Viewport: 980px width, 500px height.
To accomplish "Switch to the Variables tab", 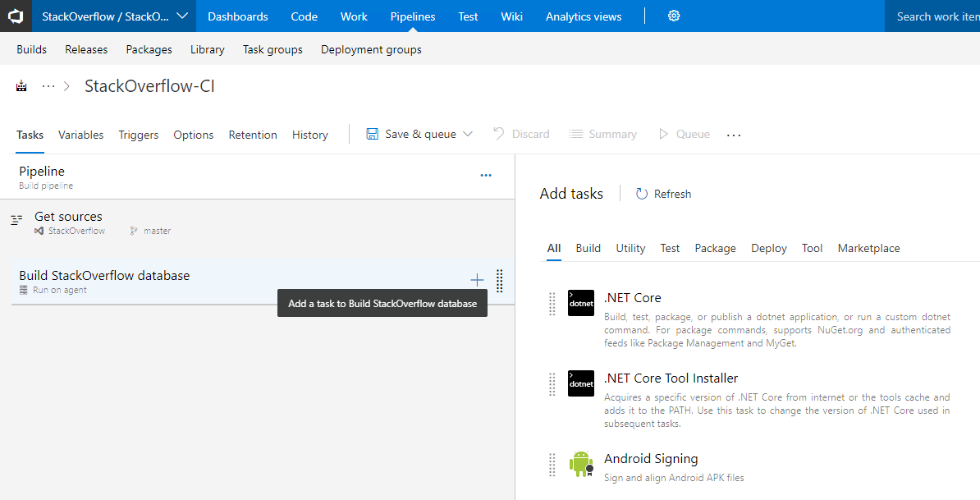I will click(x=80, y=135).
